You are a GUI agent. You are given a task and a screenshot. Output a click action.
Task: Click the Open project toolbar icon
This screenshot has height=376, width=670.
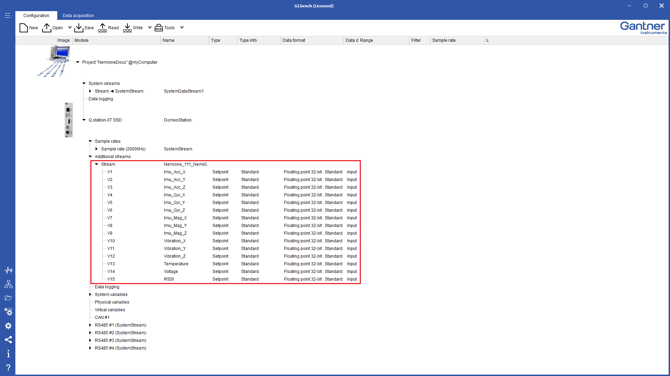47,28
